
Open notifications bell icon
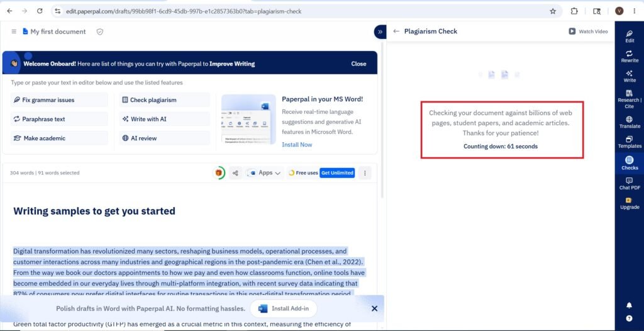(629, 305)
